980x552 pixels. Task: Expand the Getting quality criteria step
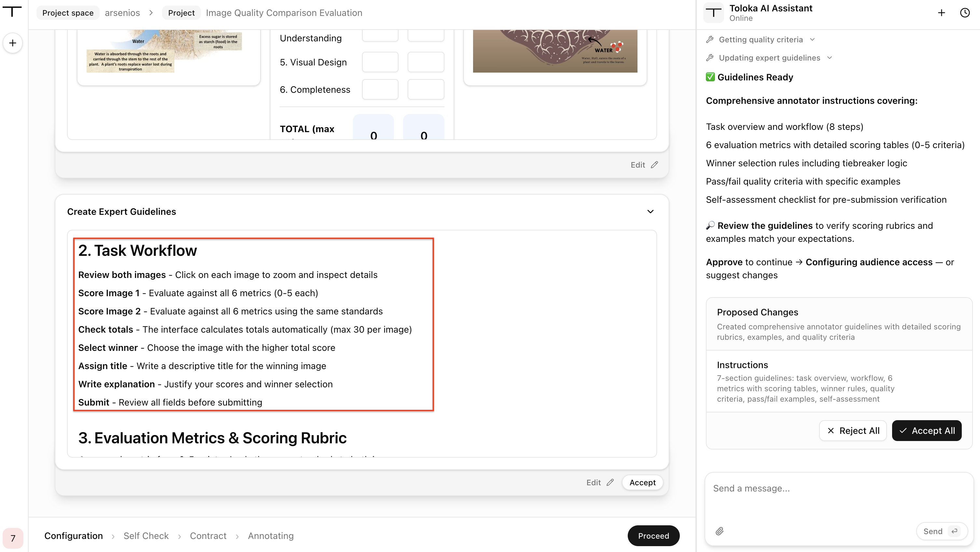pos(760,40)
